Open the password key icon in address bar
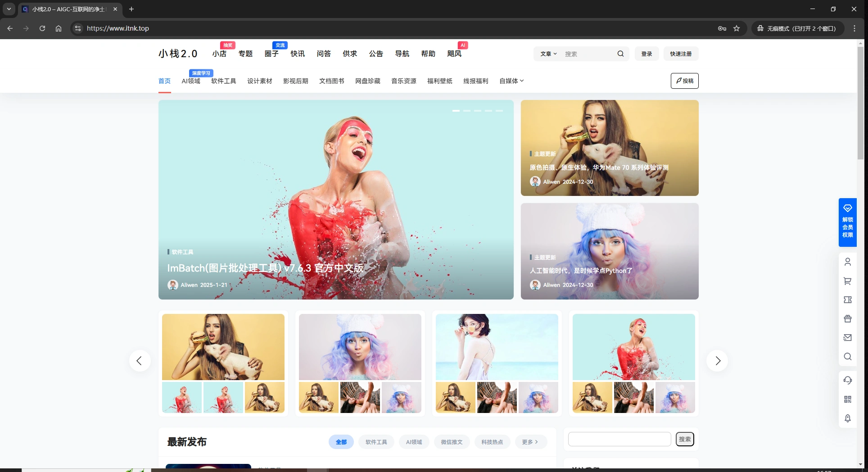 tap(722, 28)
